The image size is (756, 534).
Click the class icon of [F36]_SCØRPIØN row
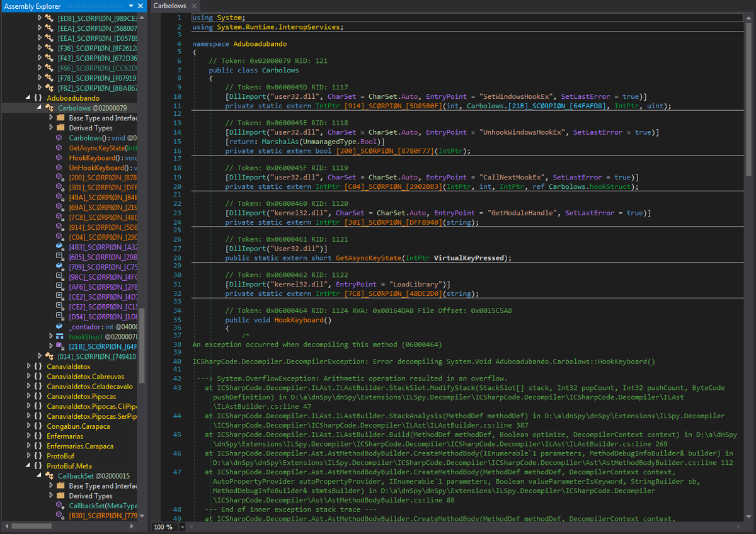tap(49, 48)
